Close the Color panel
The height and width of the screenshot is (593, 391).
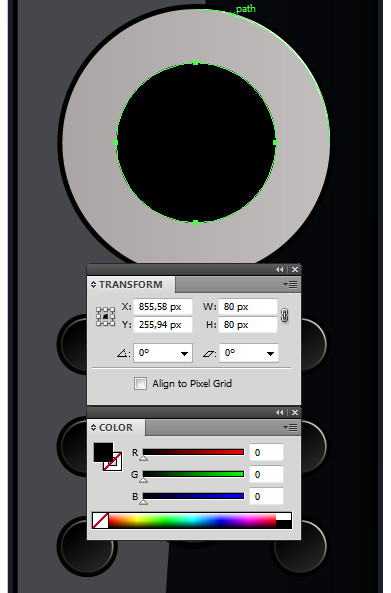pos(295,412)
